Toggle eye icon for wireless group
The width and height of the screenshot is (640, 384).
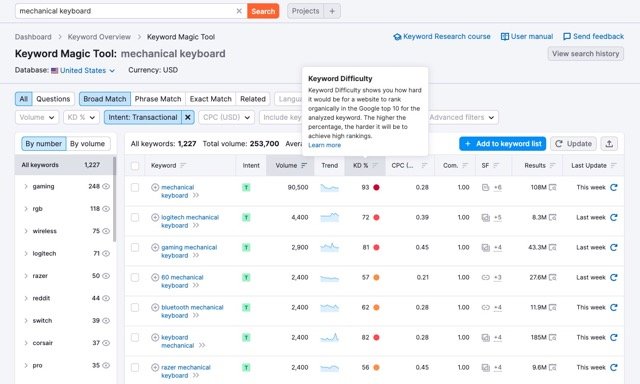(106, 231)
